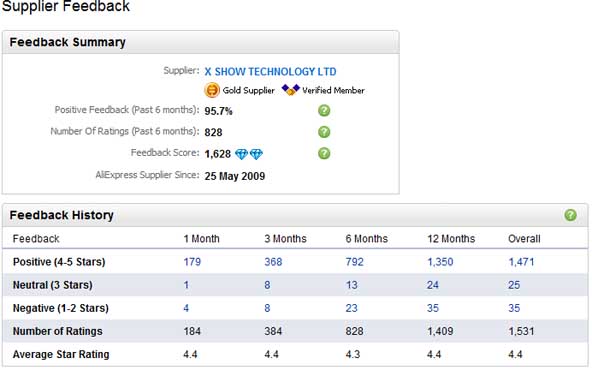Viewport: 592px width, 370px height.
Task: View 179 positive ratings for 1 Month
Action: 192,262
